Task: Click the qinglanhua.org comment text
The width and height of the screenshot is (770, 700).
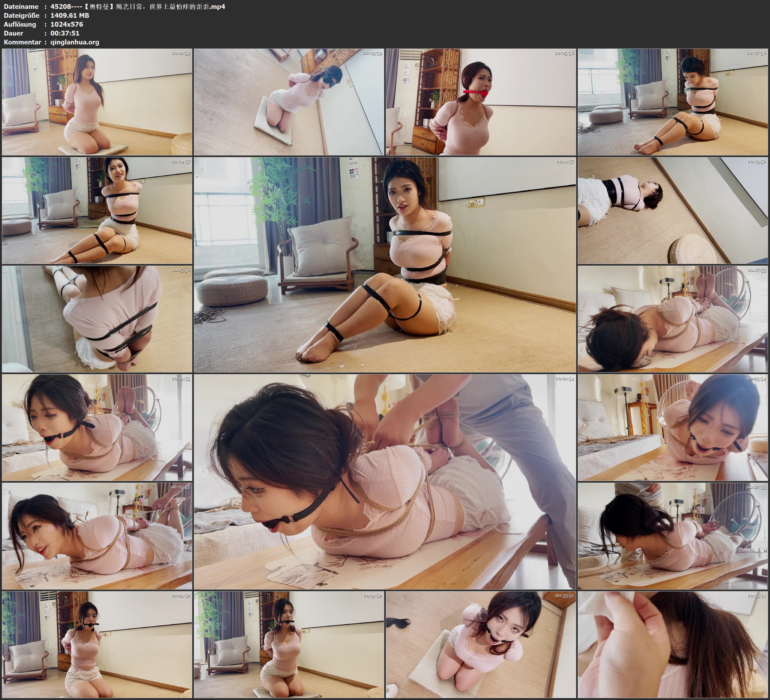Action: (75, 42)
